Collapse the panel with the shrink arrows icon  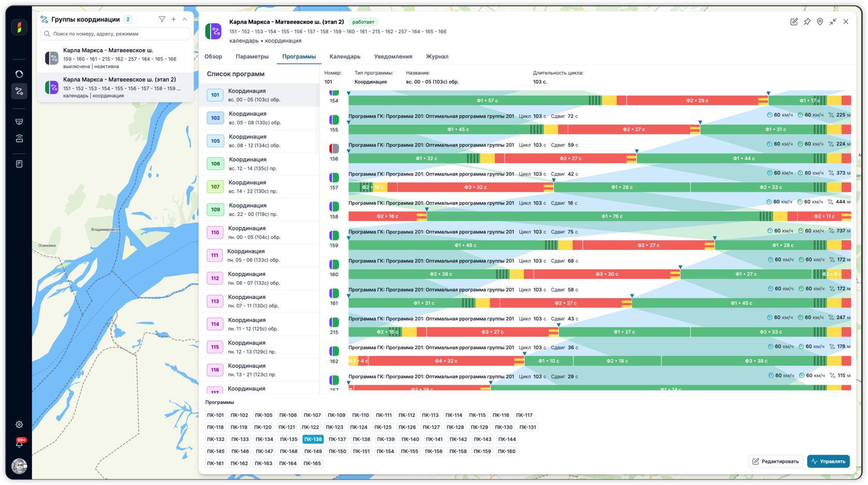(x=833, y=22)
